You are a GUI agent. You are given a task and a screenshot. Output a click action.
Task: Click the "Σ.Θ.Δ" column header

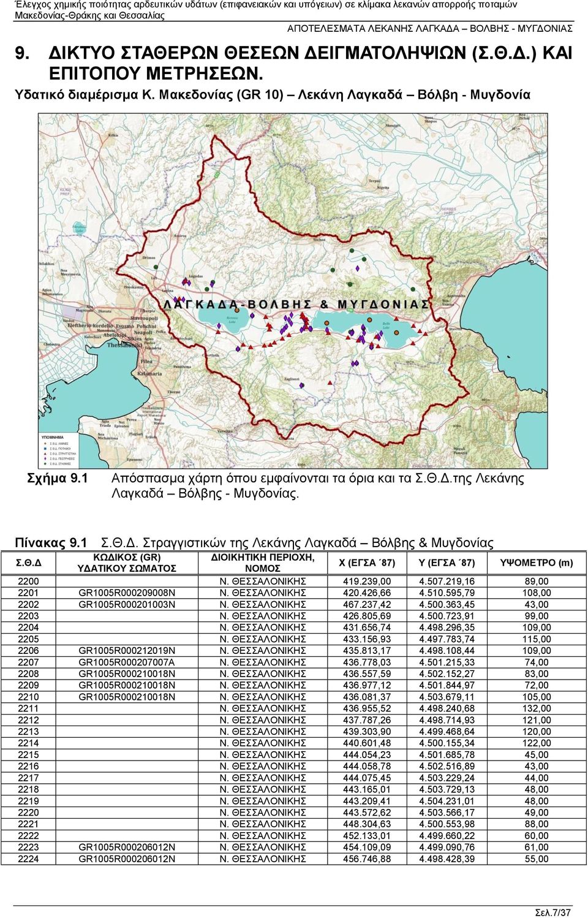(x=29, y=563)
